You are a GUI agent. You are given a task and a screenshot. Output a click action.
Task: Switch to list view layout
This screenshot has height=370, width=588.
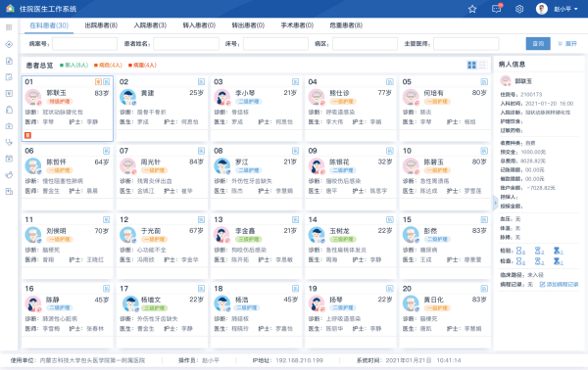click(482, 66)
